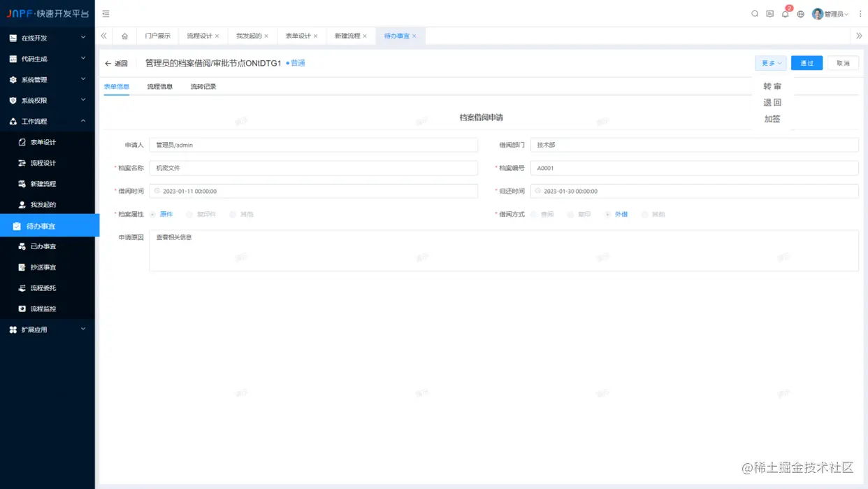The width and height of the screenshot is (868, 489).
Task: Click the 流程监控 sidebar icon
Action: 22,309
